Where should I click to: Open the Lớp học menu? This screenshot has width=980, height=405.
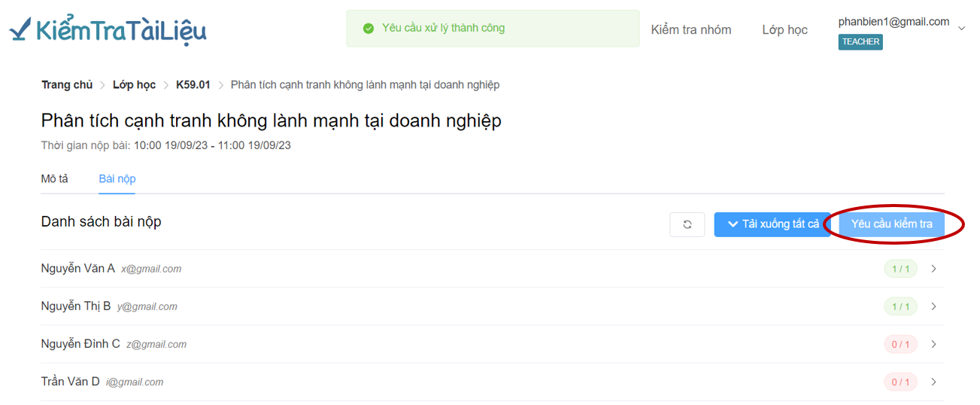point(784,29)
